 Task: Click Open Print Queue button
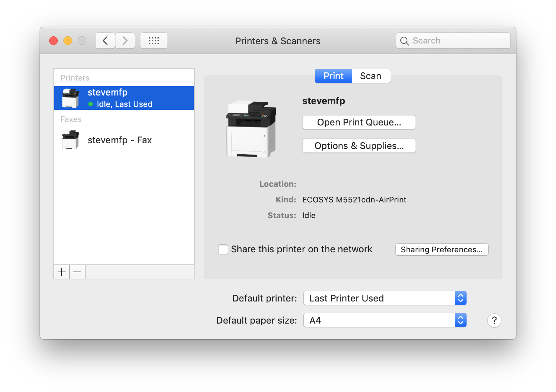click(x=359, y=122)
